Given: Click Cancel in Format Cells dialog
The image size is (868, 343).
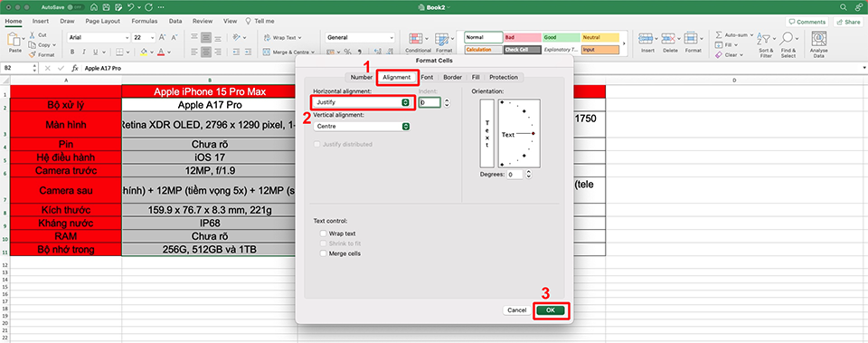Looking at the screenshot, I should 516,310.
